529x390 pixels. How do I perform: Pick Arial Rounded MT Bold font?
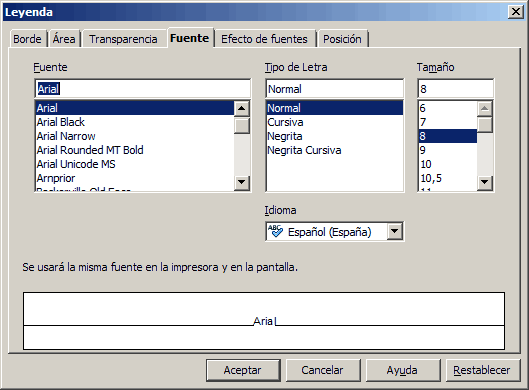(134, 150)
